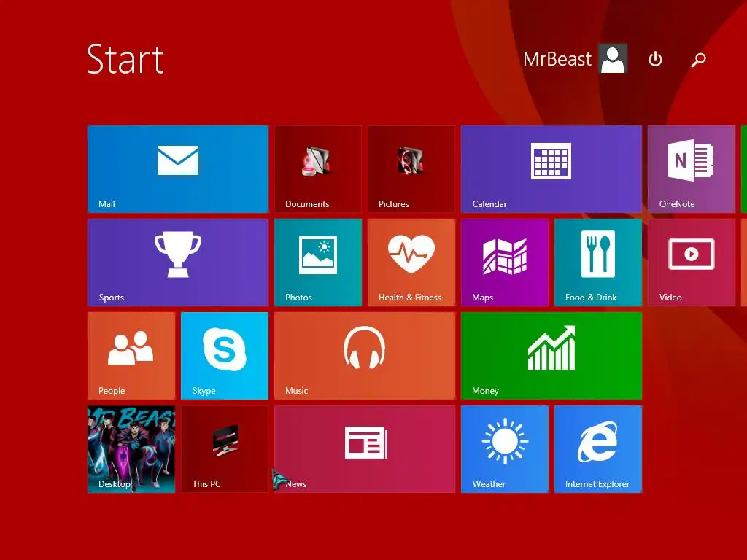
Task: Open the OneNote tile
Action: pyautogui.click(x=692, y=169)
